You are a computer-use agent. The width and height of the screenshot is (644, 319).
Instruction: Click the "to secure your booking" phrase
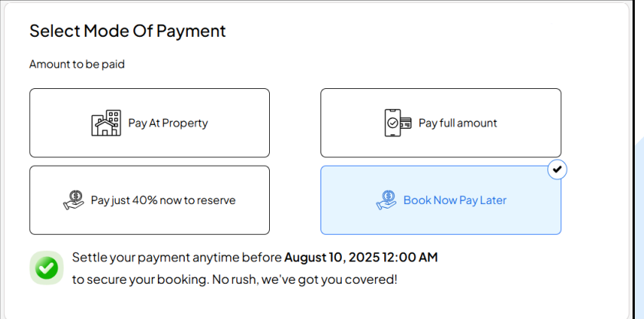pyautogui.click(x=140, y=279)
